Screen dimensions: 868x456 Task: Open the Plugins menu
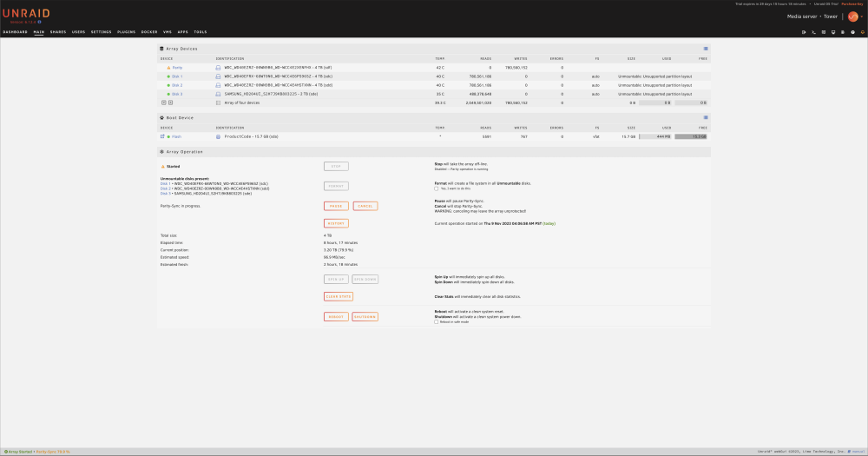tap(126, 32)
